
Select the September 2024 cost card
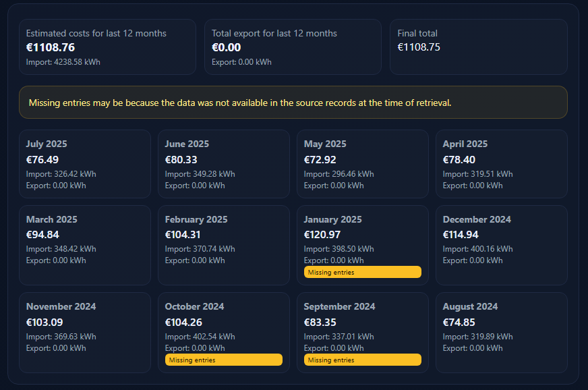(362, 324)
